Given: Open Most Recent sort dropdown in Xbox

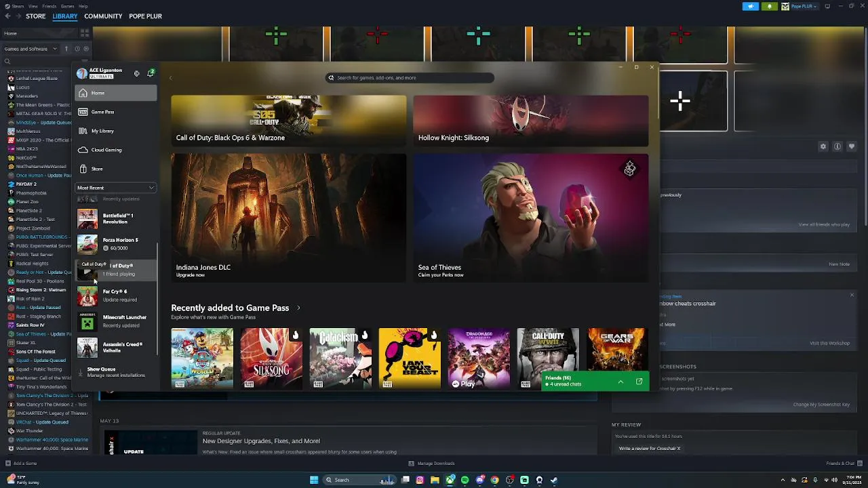Looking at the screenshot, I should click(x=116, y=188).
